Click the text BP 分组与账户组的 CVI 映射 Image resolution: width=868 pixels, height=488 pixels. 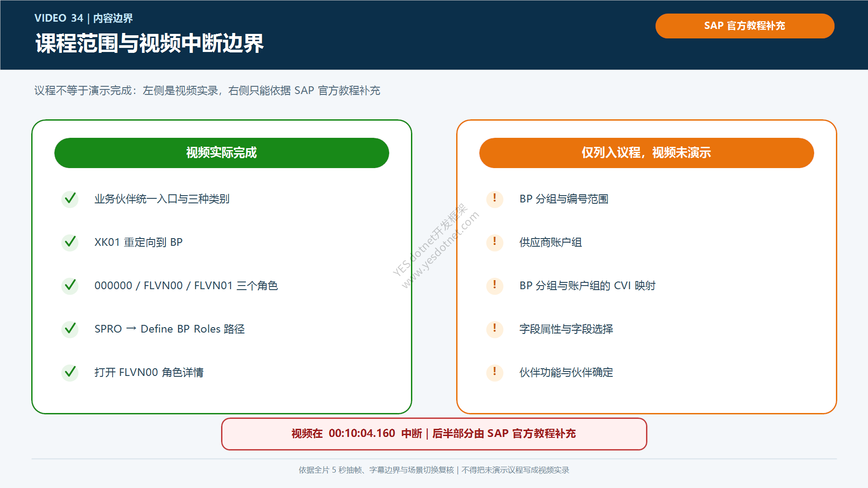point(587,286)
